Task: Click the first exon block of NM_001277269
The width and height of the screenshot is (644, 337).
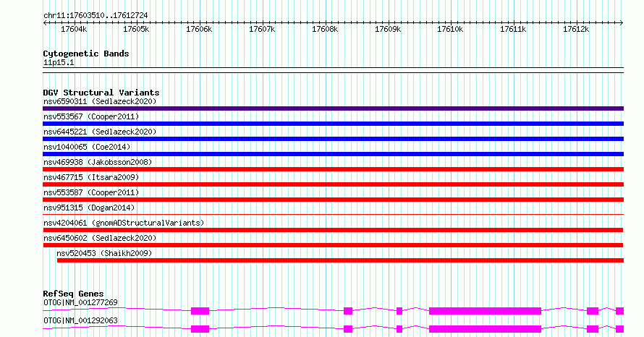Action: coord(200,311)
